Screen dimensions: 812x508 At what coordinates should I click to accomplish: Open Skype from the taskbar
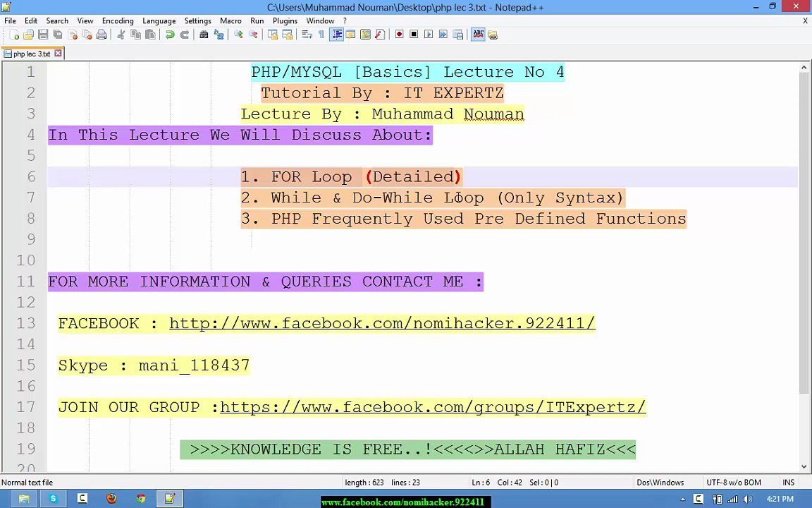click(53, 499)
